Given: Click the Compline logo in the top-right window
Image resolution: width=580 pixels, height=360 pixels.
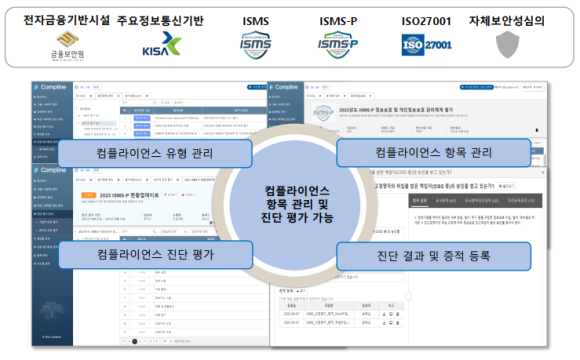Looking at the screenshot, I should click(x=284, y=87).
